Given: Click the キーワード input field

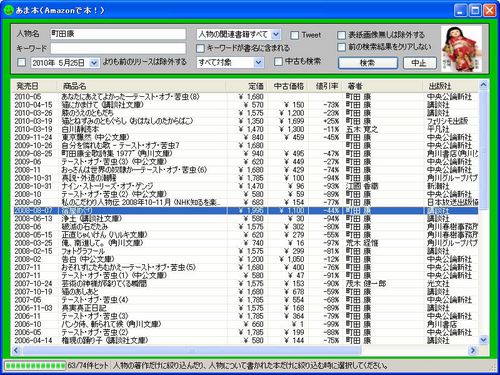Looking at the screenshot, I should 118,48.
